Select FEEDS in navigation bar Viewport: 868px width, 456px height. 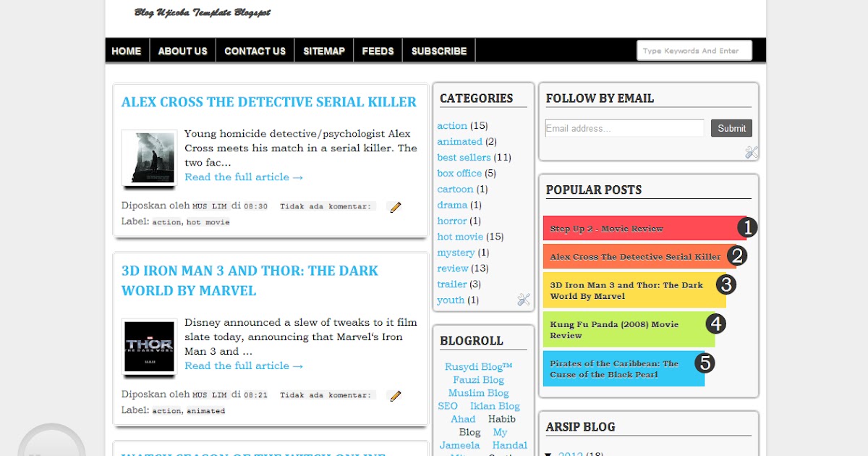tap(378, 51)
